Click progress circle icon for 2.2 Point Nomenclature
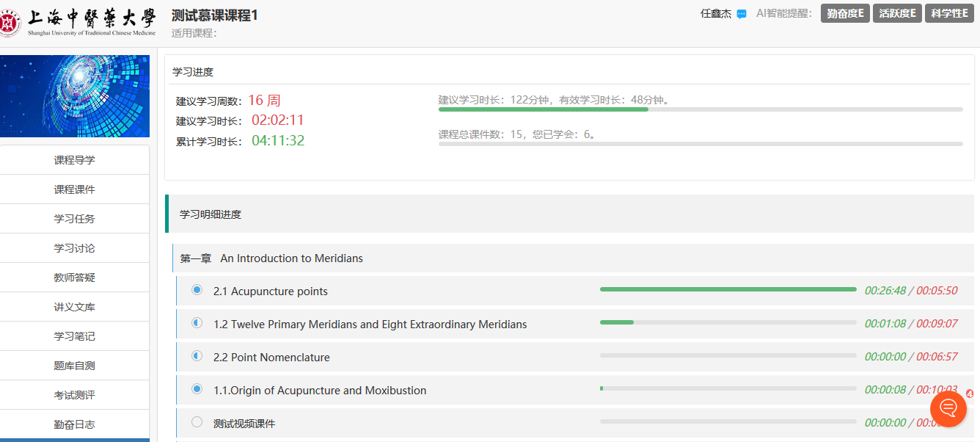The image size is (980, 442). [x=197, y=356]
